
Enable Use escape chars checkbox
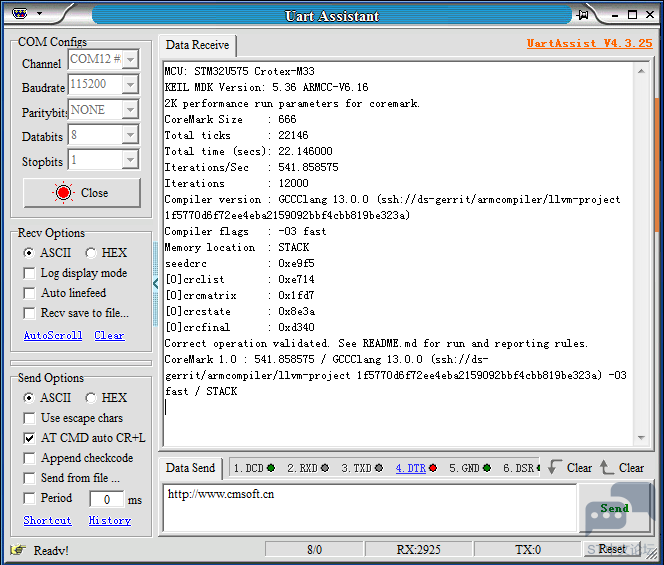[29, 418]
